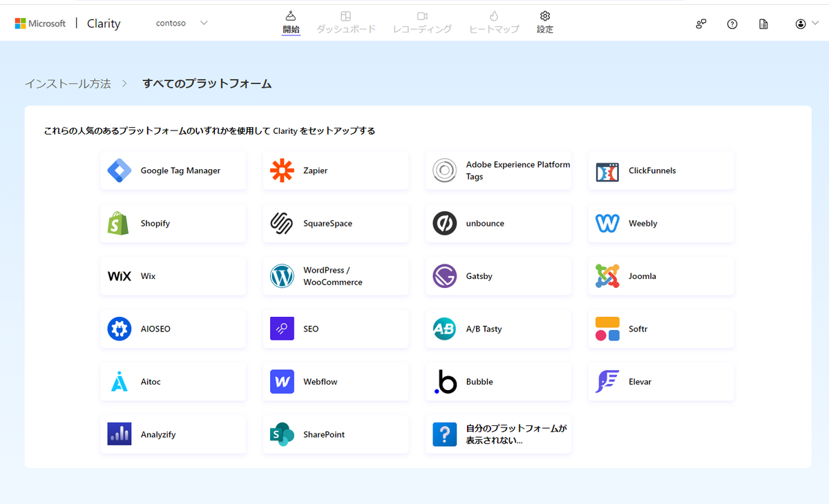This screenshot has height=504, width=829.
Task: Switch to the 開始 tab
Action: (x=291, y=23)
